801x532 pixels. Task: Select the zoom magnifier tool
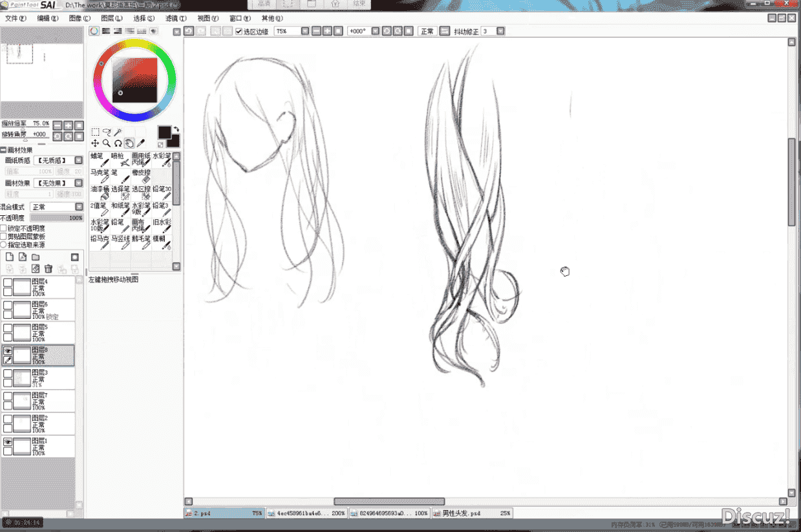click(x=107, y=143)
